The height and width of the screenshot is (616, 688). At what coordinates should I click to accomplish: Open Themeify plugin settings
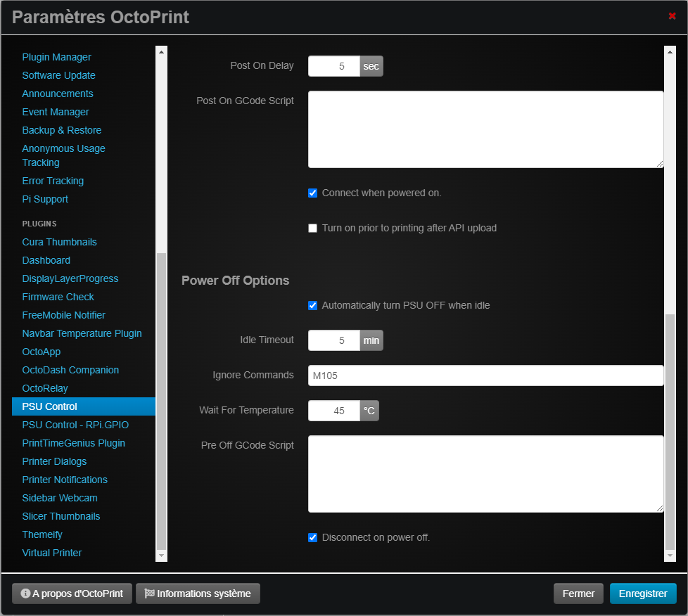42,535
